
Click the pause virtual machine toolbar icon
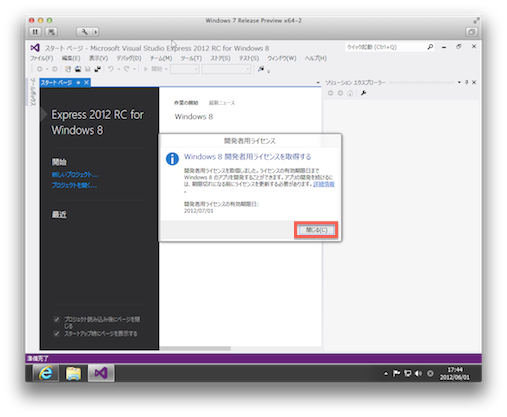pyautogui.click(x=35, y=32)
